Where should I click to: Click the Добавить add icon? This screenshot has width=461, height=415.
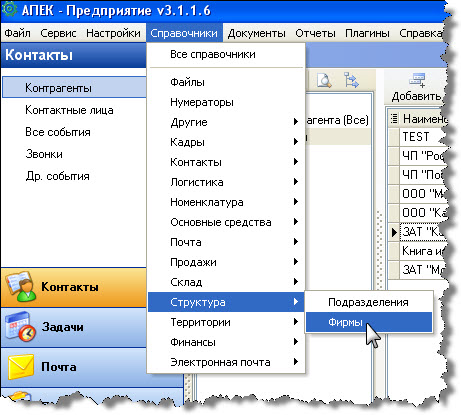(417, 80)
